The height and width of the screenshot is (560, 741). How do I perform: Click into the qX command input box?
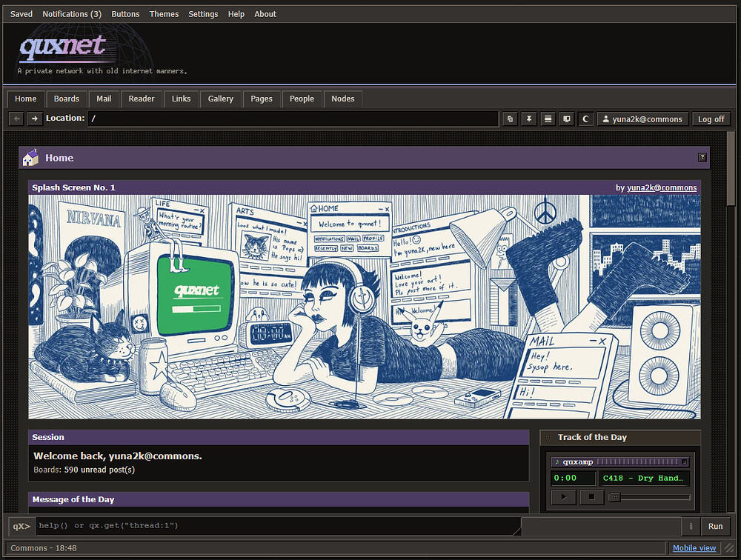click(279, 526)
